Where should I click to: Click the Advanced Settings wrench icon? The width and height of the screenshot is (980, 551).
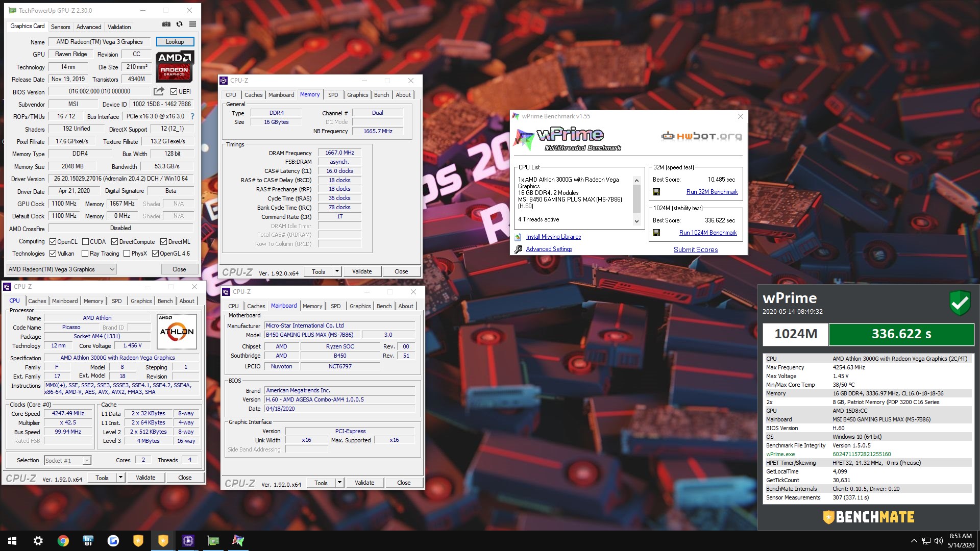click(518, 249)
